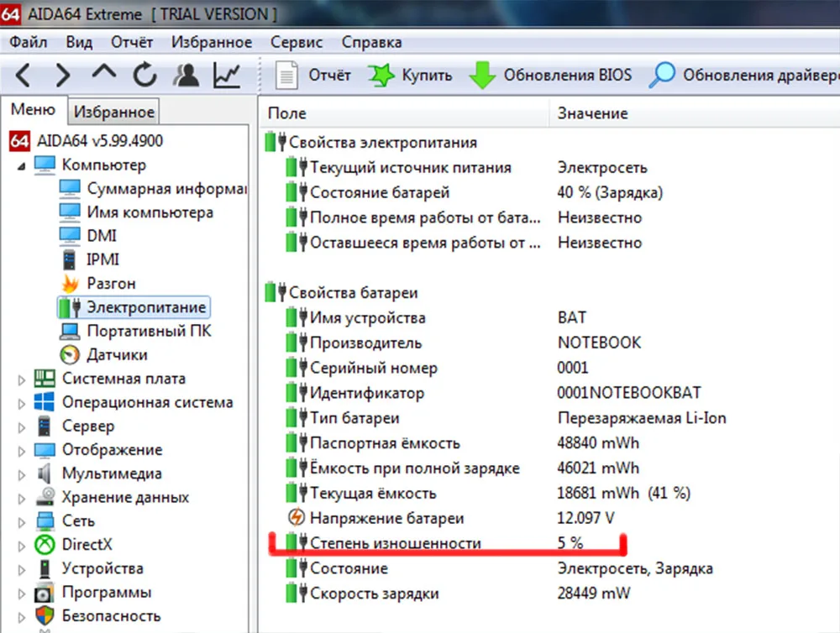Click the driver updates magnifier icon
The image size is (840, 633).
(662, 75)
